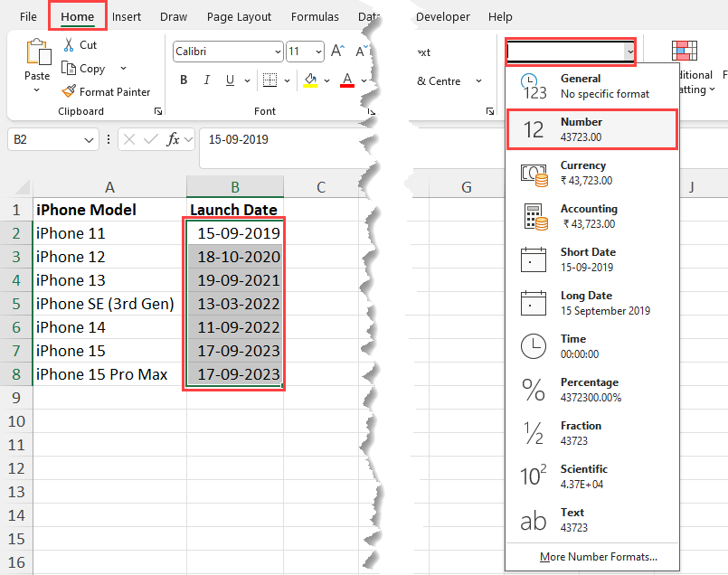Select the date cell 13-03-2022

[235, 304]
